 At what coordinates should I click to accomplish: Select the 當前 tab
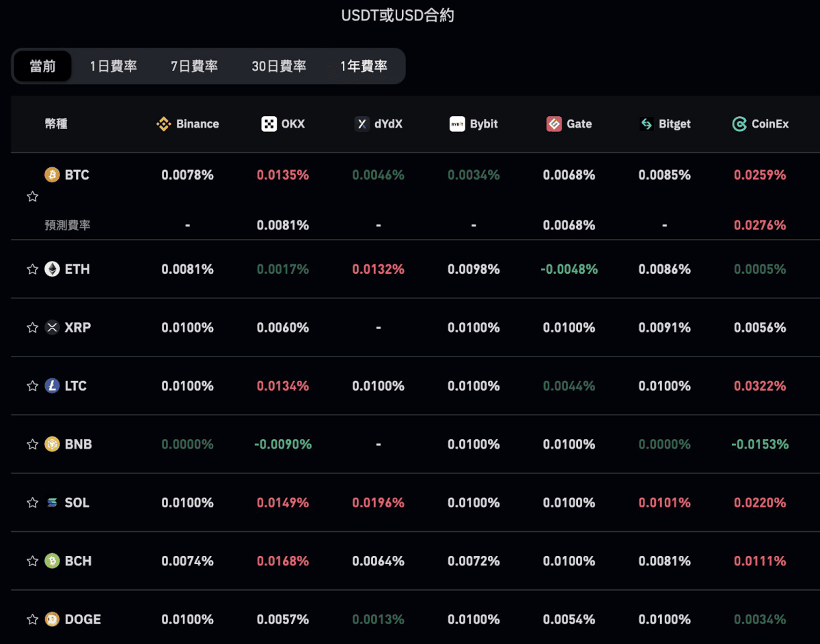(x=43, y=66)
